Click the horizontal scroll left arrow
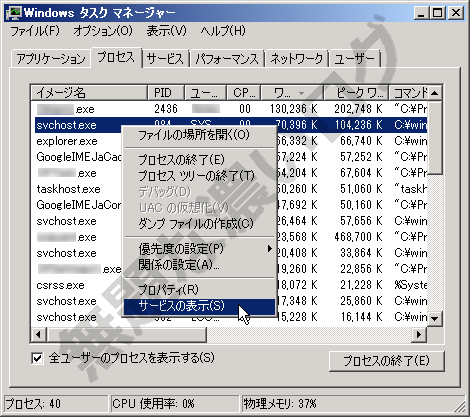 (x=39, y=334)
